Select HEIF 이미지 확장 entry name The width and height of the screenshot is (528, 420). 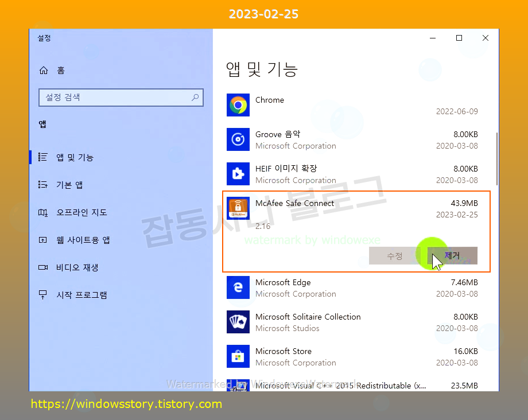pyautogui.click(x=286, y=169)
